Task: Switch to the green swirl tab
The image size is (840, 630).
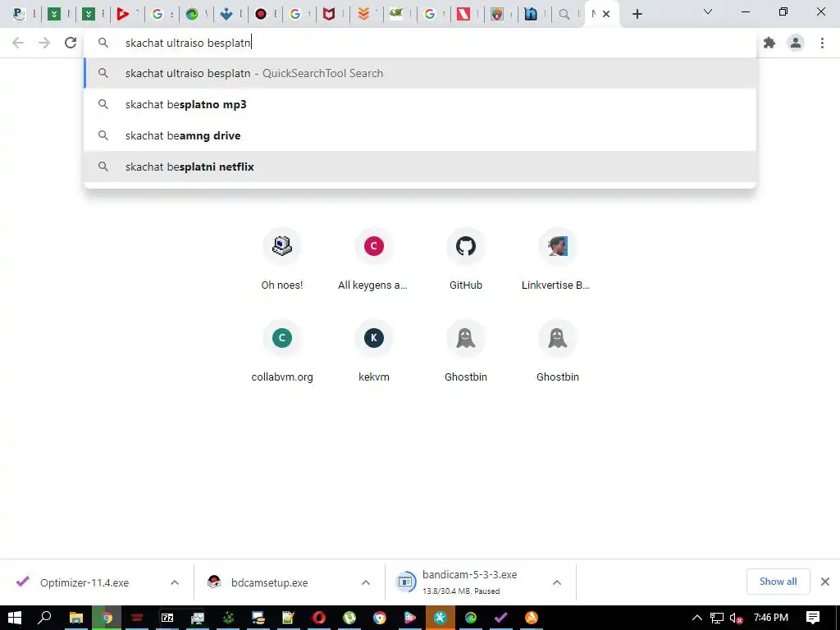Action: pyautogui.click(x=192, y=14)
